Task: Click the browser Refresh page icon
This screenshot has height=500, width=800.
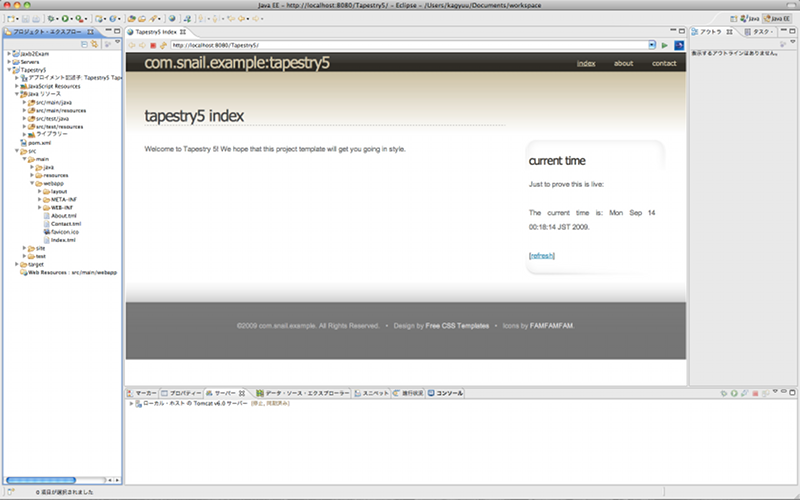Action: click(x=162, y=45)
